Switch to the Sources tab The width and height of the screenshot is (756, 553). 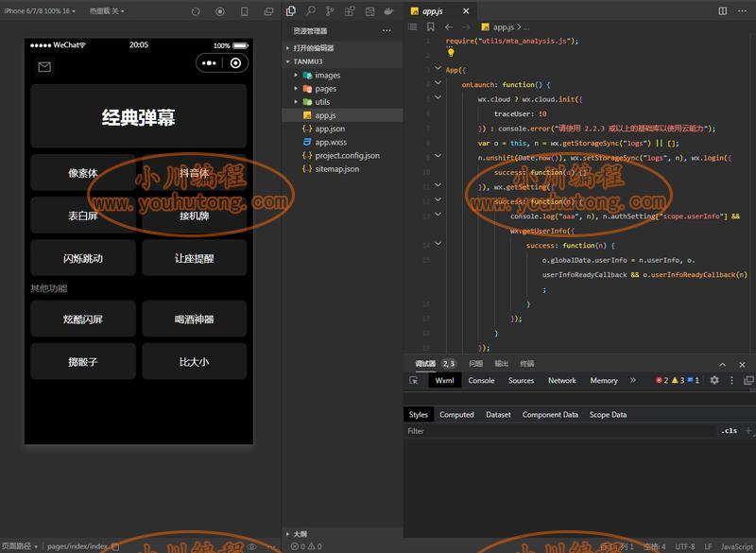coord(522,380)
